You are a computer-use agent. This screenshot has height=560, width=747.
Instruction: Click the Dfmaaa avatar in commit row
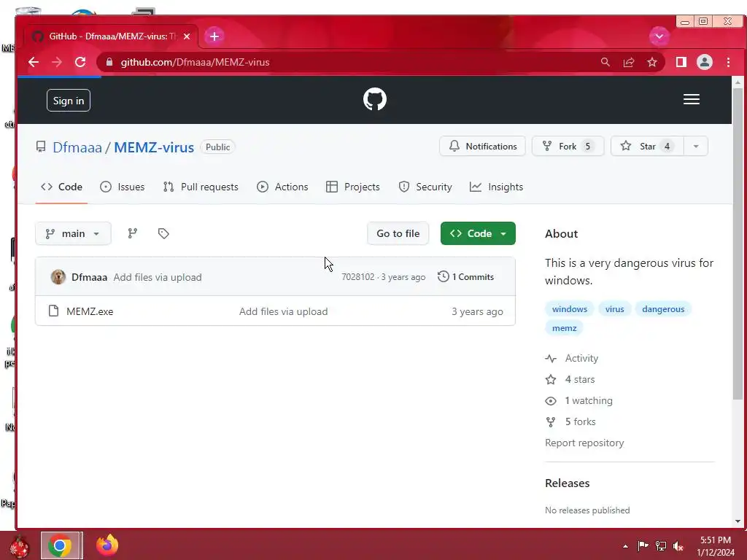(58, 276)
